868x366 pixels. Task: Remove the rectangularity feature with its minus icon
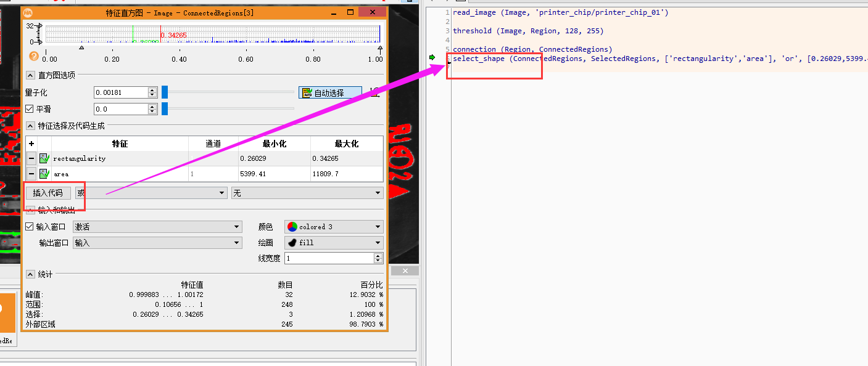pyautogui.click(x=31, y=158)
